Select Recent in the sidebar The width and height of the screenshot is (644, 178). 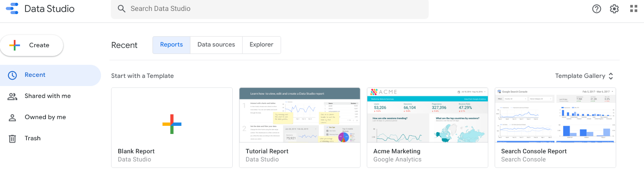(50, 75)
